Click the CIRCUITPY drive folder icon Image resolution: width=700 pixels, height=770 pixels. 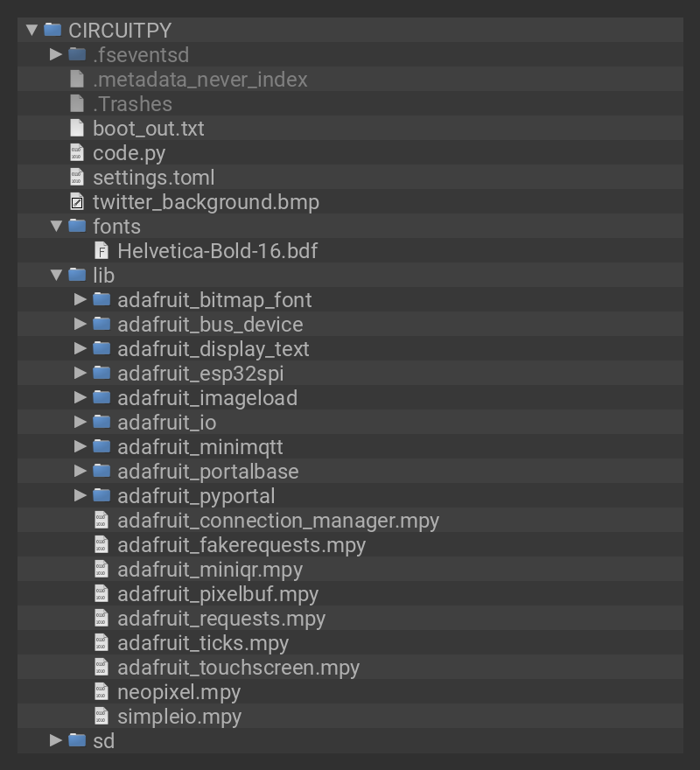point(52,30)
